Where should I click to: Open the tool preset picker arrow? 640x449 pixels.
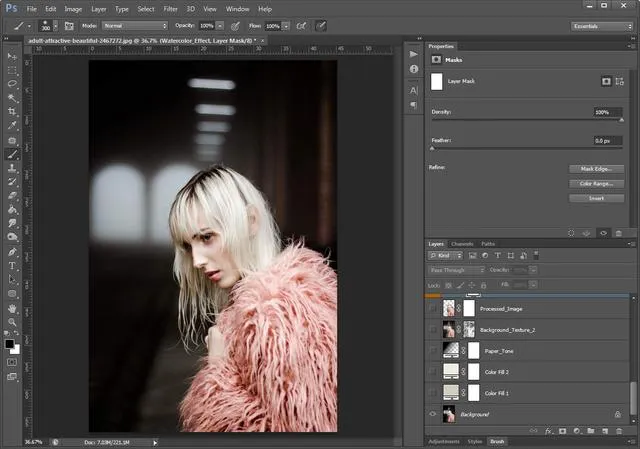29,26
